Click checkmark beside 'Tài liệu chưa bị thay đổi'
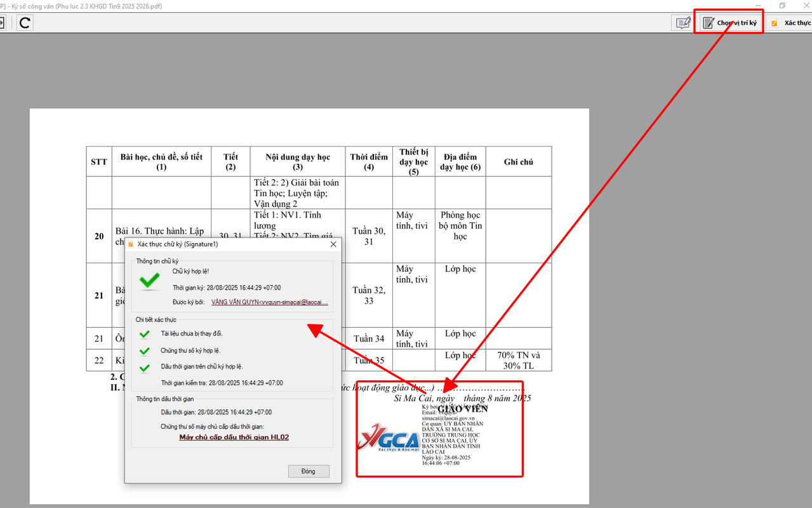 (x=145, y=334)
